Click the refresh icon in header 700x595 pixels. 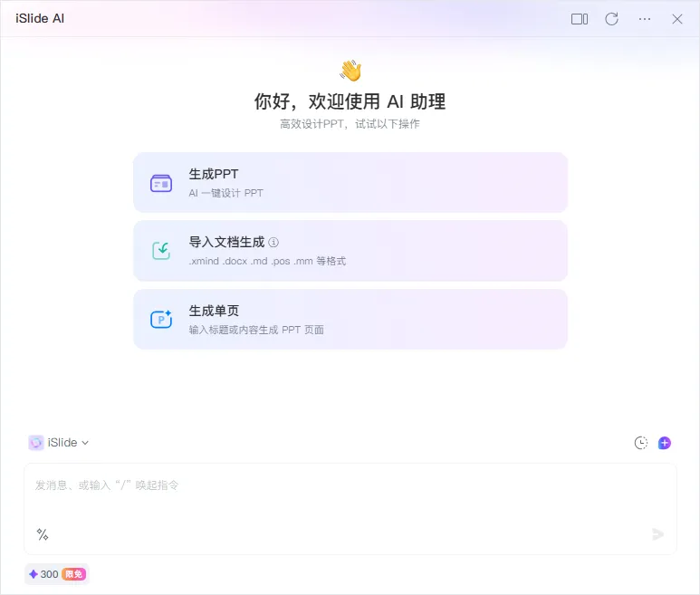(x=611, y=19)
